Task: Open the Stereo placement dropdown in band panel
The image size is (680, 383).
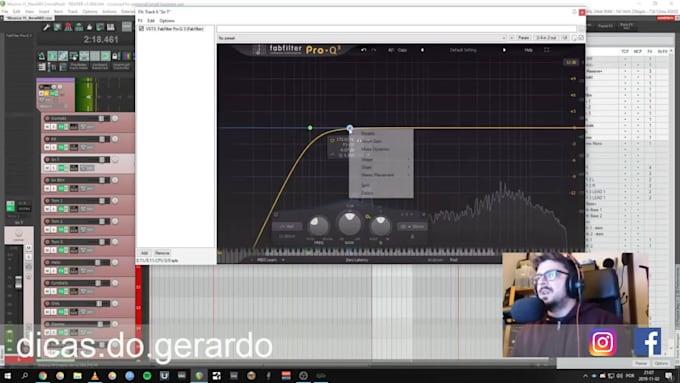Action: pos(412,226)
